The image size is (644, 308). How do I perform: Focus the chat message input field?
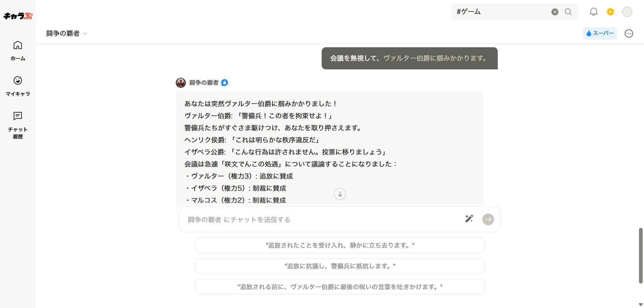(322, 220)
